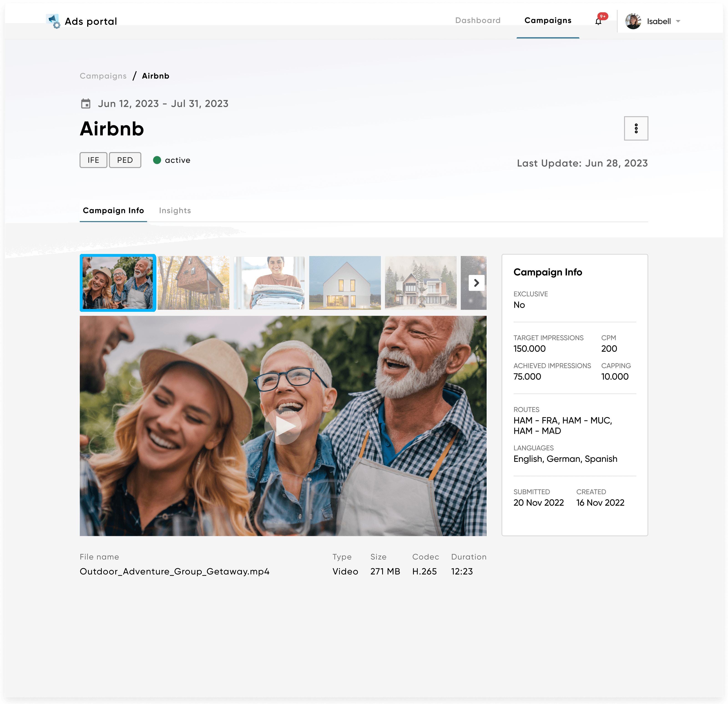
Task: Select the woman holding towels thumbnail
Action: click(269, 283)
